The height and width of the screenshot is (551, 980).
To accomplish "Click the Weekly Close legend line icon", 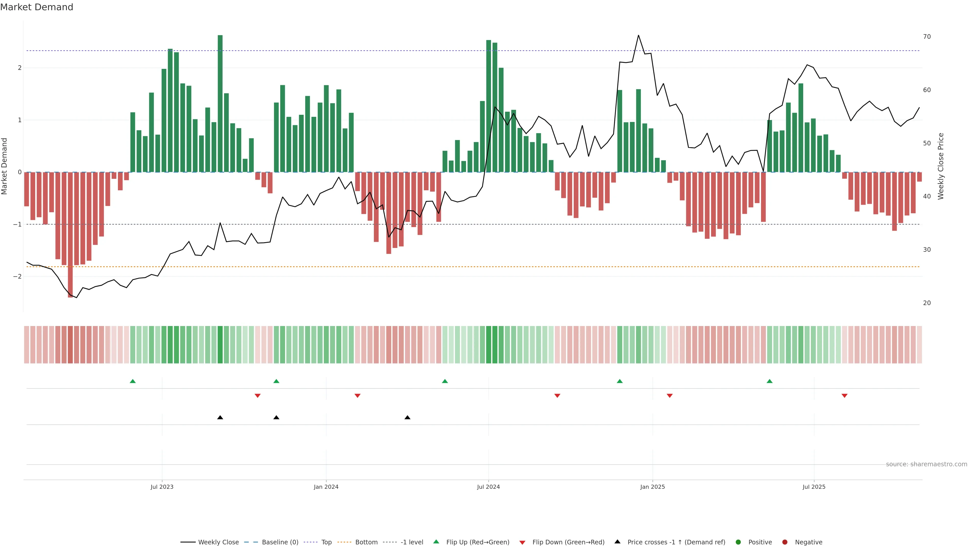I will (188, 542).
